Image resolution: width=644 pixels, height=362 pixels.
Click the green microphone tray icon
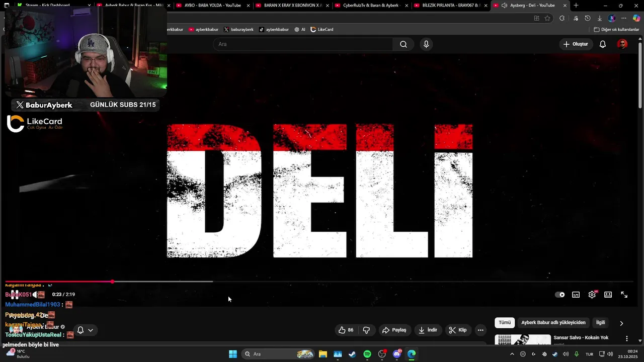click(577, 354)
